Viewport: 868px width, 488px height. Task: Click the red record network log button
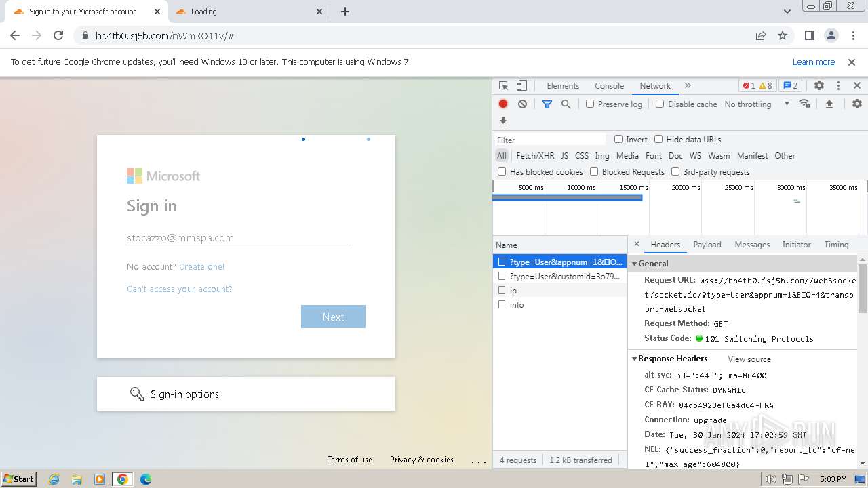pyautogui.click(x=503, y=104)
